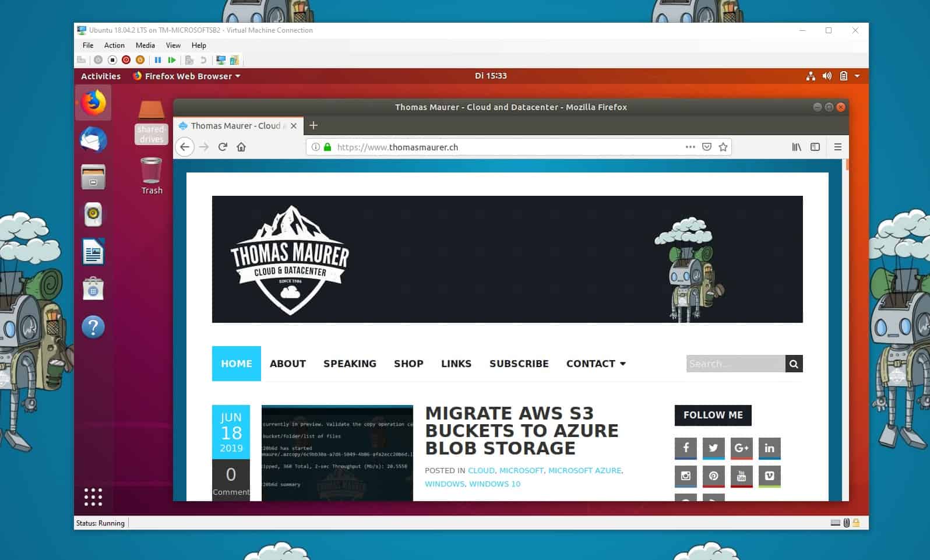The image size is (930, 560).
Task: Open the Firefox Library icon
Action: pyautogui.click(x=797, y=147)
